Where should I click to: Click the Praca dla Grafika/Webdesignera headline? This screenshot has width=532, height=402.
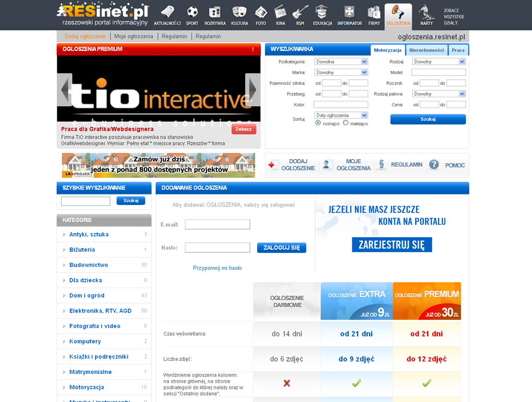tap(107, 129)
